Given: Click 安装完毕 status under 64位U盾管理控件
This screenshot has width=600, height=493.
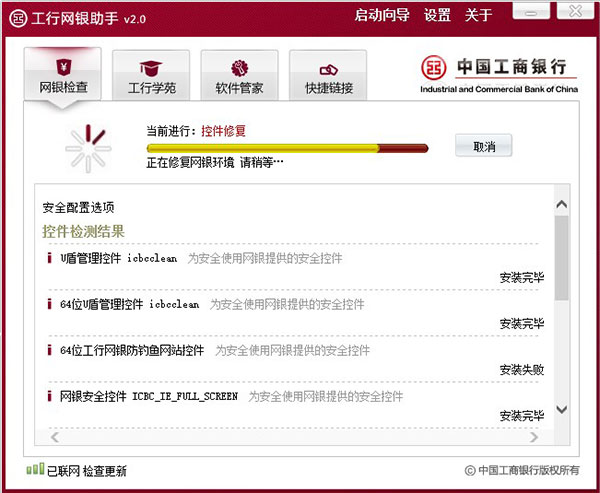Looking at the screenshot, I should [522, 324].
